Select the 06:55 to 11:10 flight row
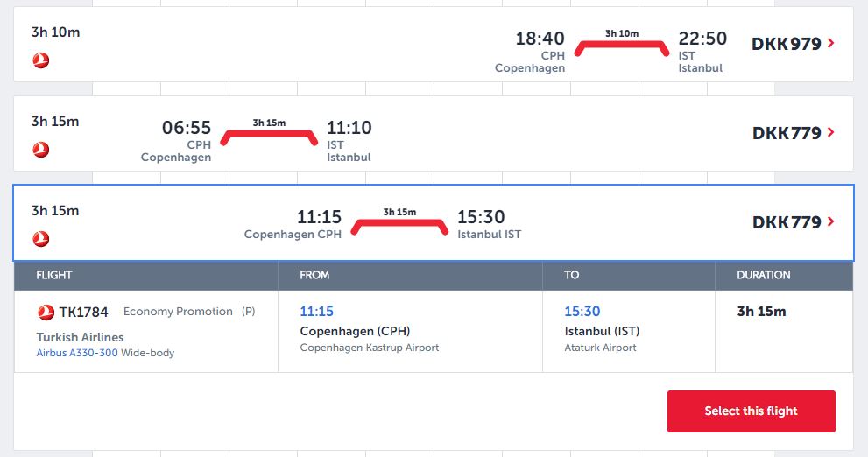Screen dimensions: 868x457 tap(526, 133)
